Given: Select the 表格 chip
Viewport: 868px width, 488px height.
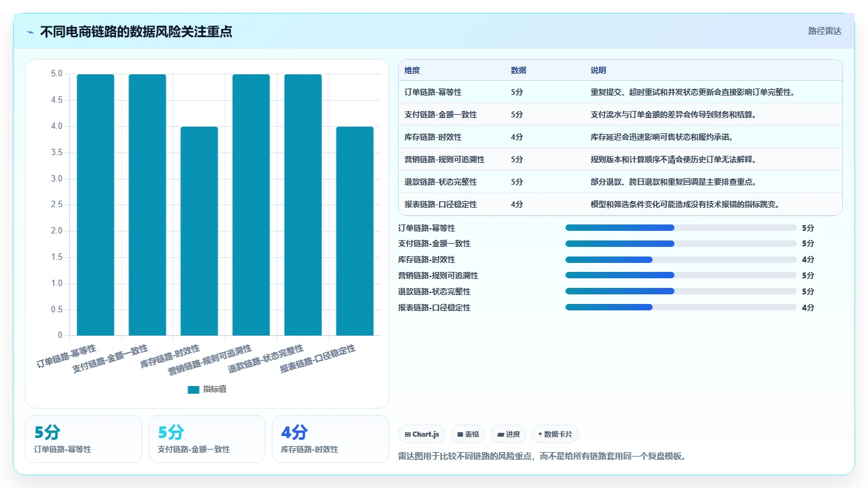Looking at the screenshot, I should [468, 434].
